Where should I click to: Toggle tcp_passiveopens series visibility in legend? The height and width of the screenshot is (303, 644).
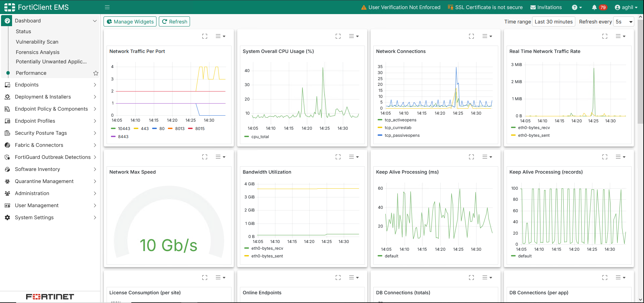coord(402,135)
